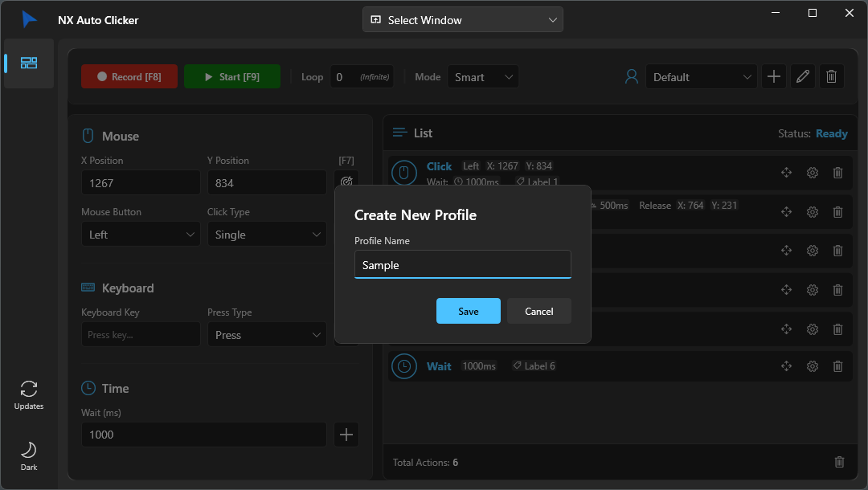Screen dimensions: 868x490
Task: Click the 'Ready' status text
Action: click(832, 133)
